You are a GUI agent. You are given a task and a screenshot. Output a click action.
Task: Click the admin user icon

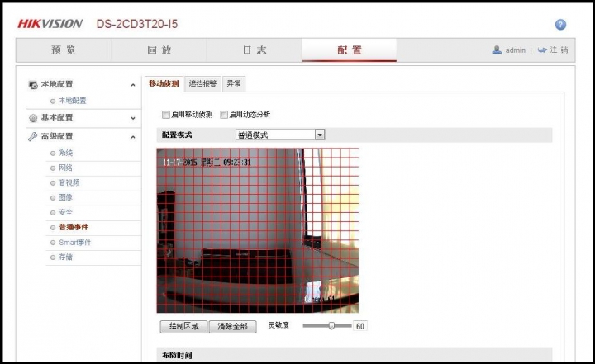click(x=497, y=50)
